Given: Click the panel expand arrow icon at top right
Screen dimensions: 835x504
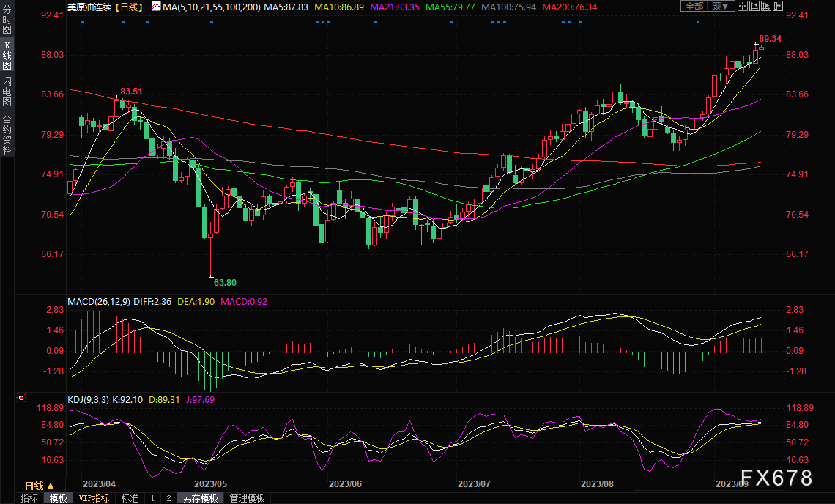Looking at the screenshot, I should pyautogui.click(x=777, y=6).
